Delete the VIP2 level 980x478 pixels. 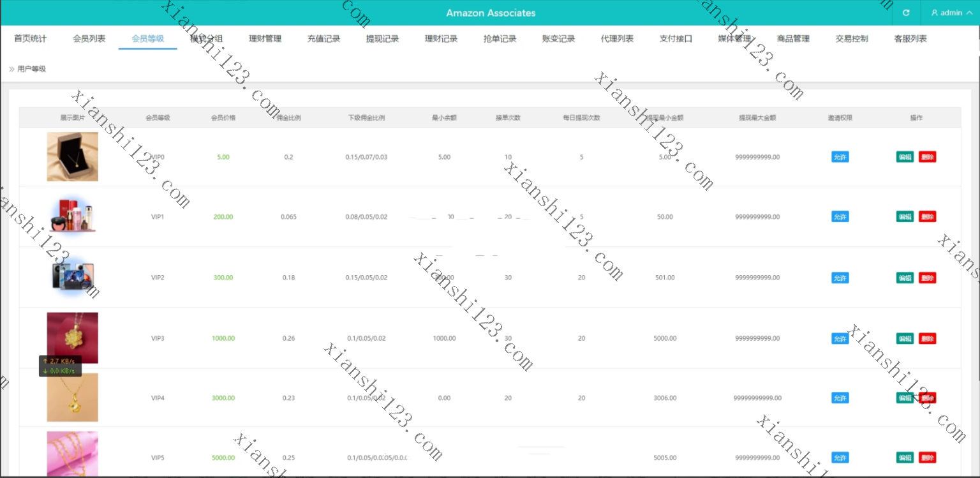(x=928, y=278)
